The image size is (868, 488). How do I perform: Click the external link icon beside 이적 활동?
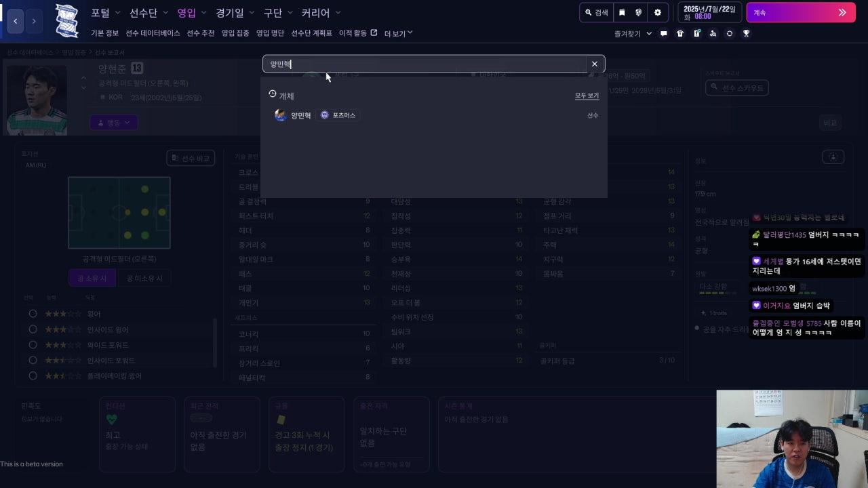(x=374, y=33)
